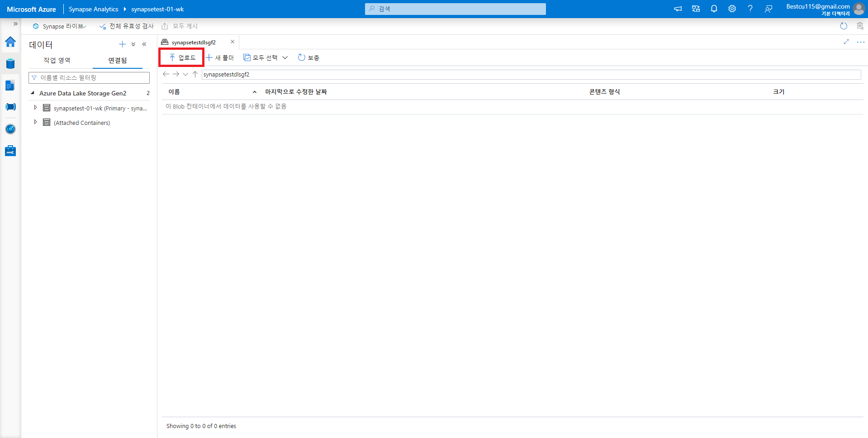Run validate all (전체 유효성 검사)

[x=127, y=26]
